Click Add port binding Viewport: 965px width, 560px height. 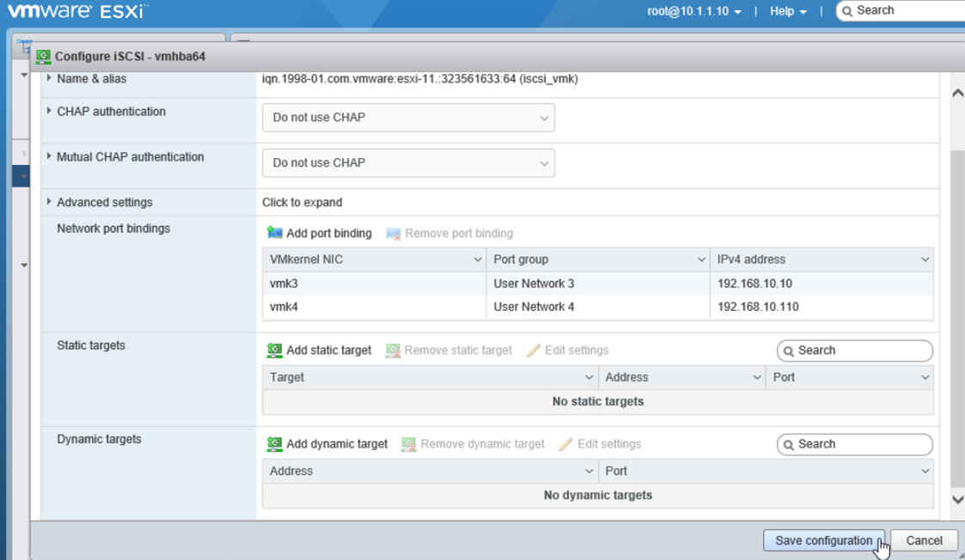pos(320,234)
